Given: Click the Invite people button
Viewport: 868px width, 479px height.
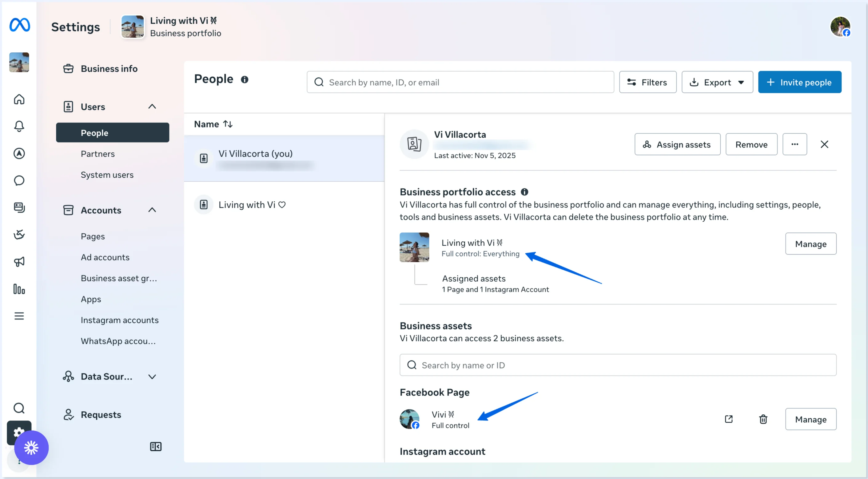Looking at the screenshot, I should point(799,82).
